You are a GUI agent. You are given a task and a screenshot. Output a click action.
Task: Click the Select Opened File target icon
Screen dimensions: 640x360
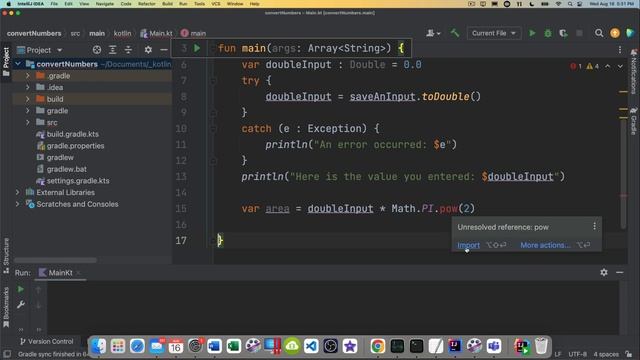[97, 50]
